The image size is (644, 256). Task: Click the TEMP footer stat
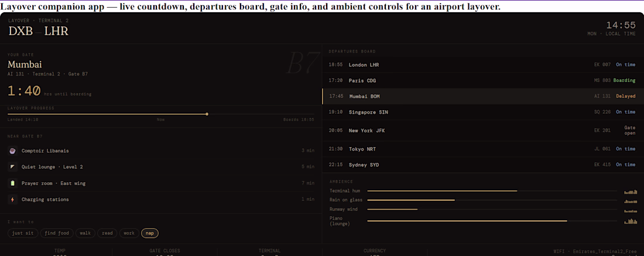60,251
